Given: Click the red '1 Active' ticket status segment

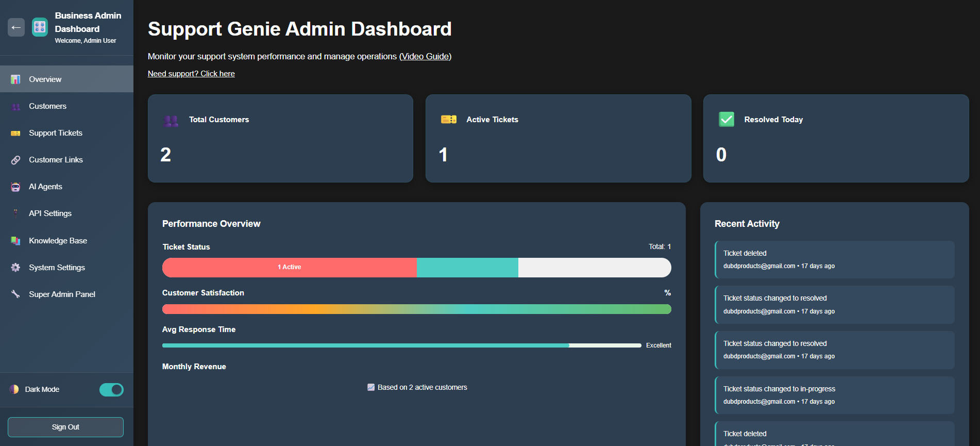Looking at the screenshot, I should 289,267.
